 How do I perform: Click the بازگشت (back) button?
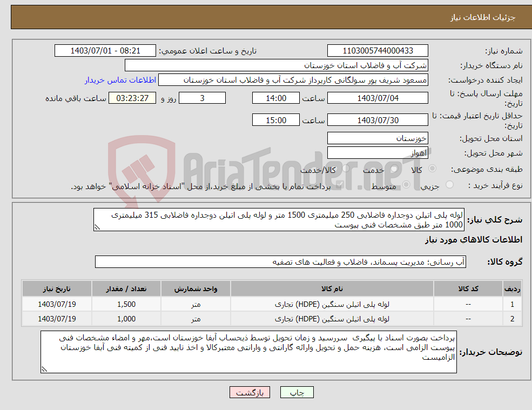pos(250,392)
